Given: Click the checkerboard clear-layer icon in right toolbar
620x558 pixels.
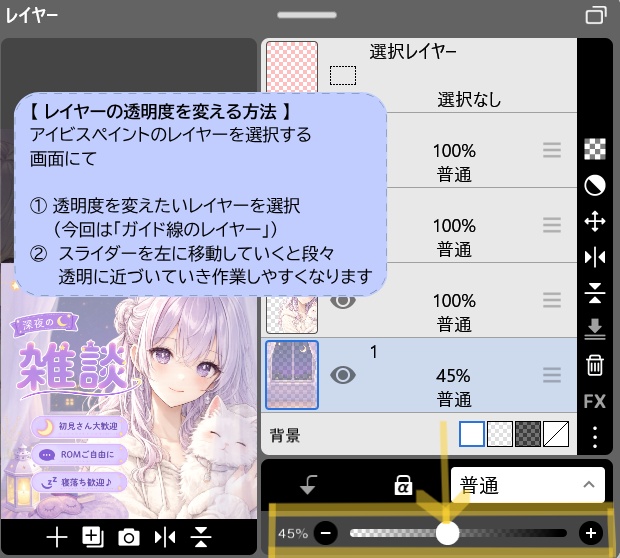Looking at the screenshot, I should [x=595, y=149].
